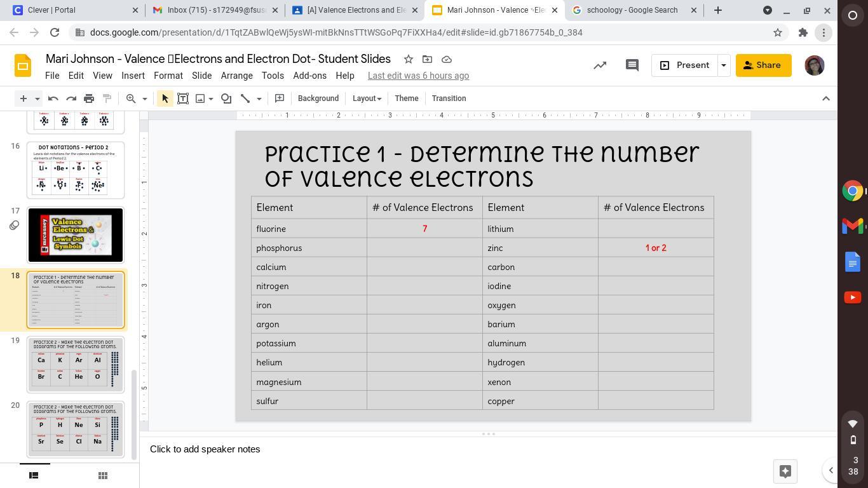Open the Add-ons menu

click(x=309, y=76)
